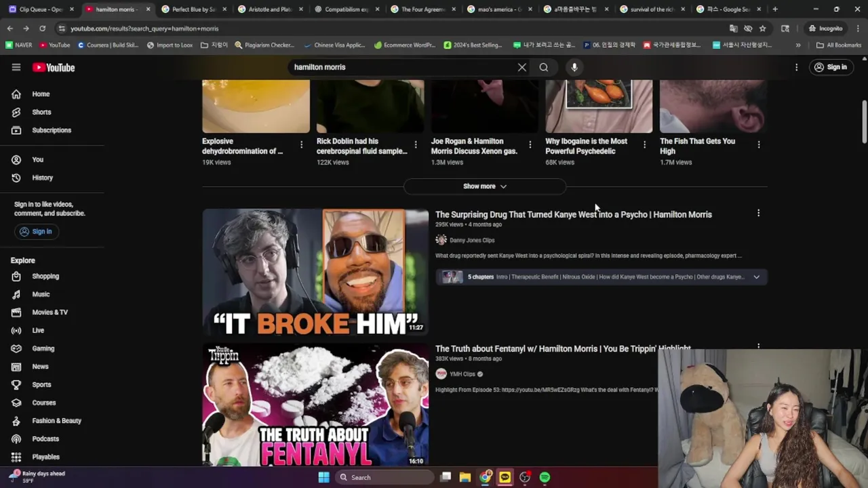Sign in using the header button
Screen dimensions: 868x488
tap(831, 67)
